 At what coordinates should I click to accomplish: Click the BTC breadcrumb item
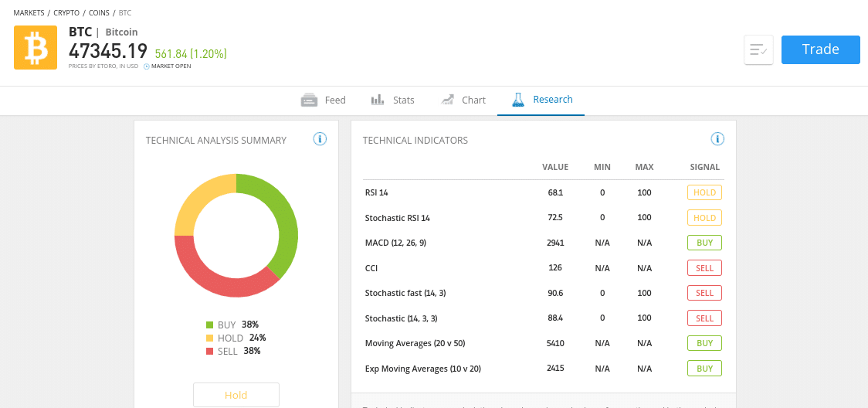click(125, 12)
